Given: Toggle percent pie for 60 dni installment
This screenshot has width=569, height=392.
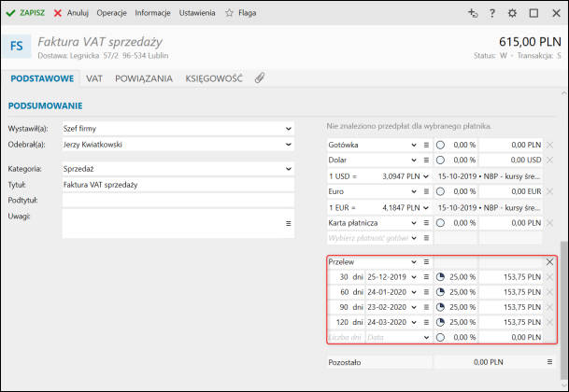Looking at the screenshot, I should click(x=440, y=292).
